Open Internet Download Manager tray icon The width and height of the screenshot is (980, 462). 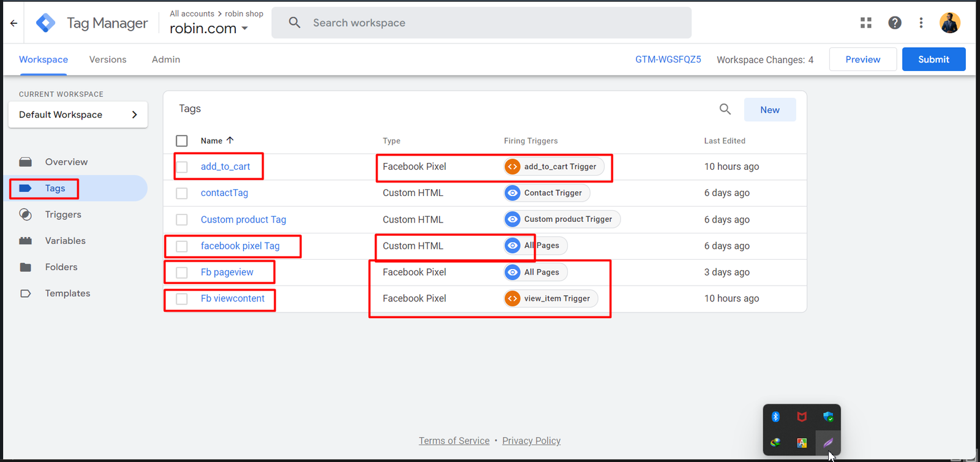pyautogui.click(x=775, y=442)
